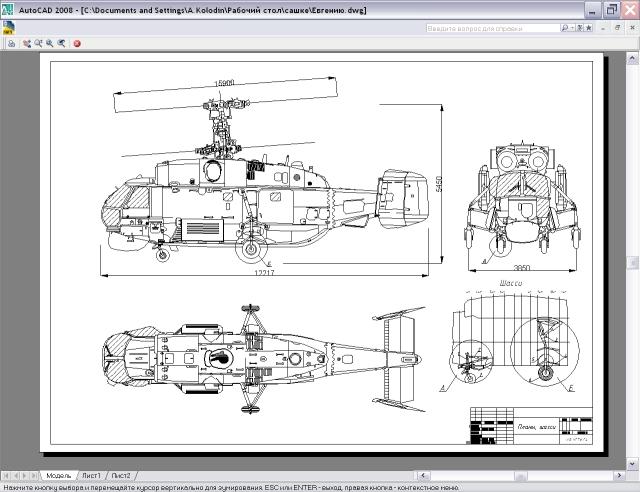This screenshot has height=492, width=640.
Task: Click the Zoom Original tool
Action: 61,43
